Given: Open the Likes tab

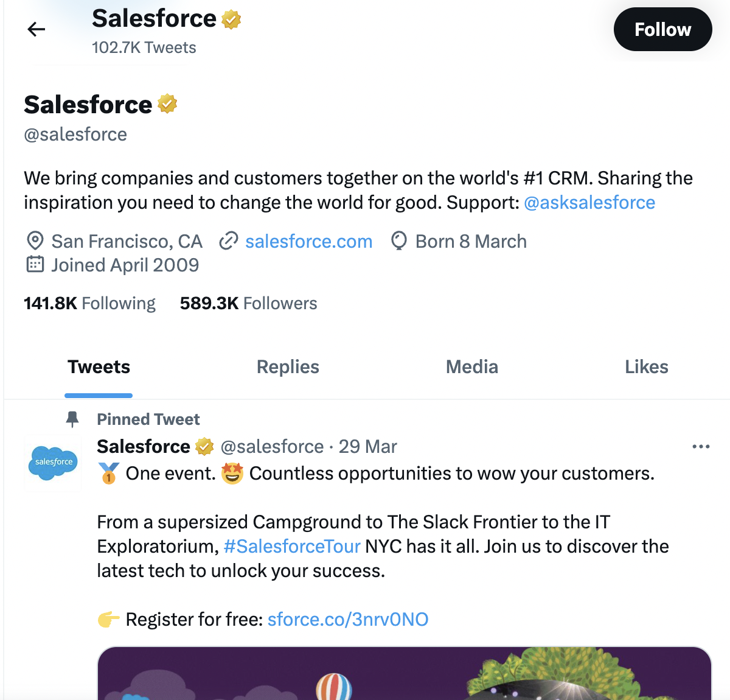Looking at the screenshot, I should coord(646,366).
